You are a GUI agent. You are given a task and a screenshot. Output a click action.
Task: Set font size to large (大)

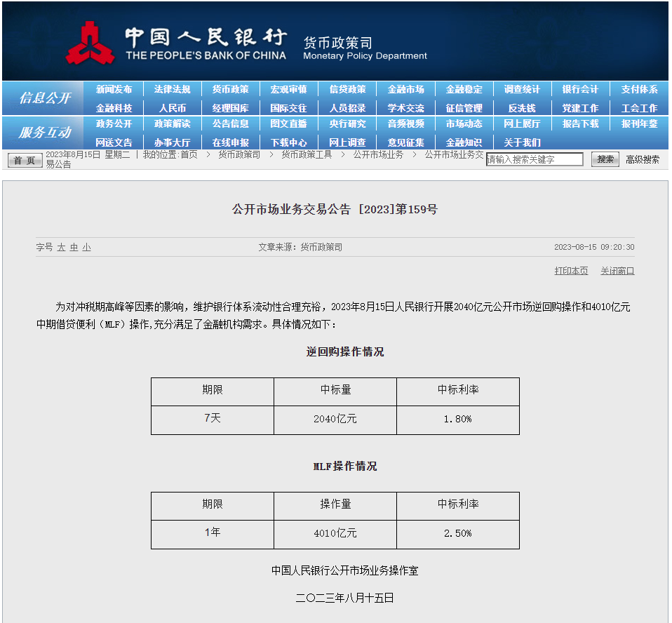click(x=61, y=248)
